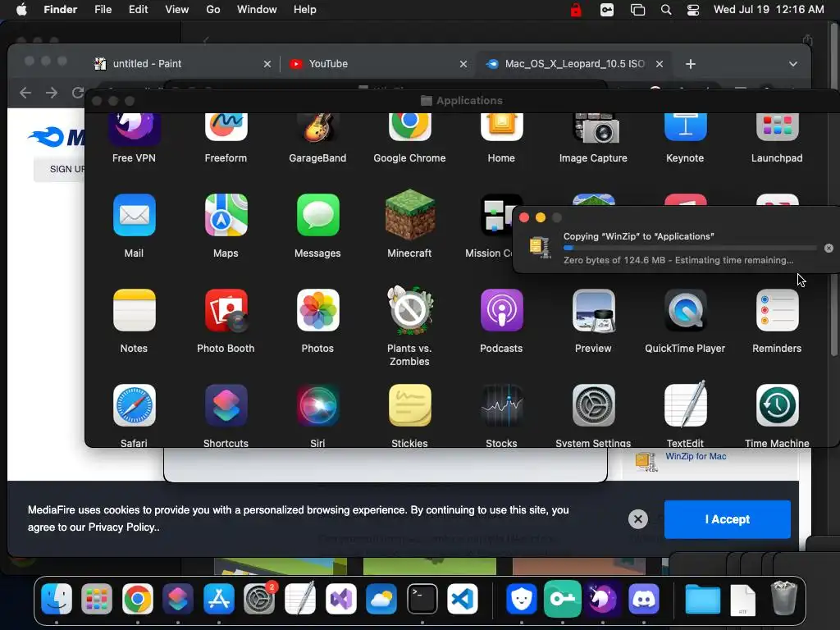Open the GarageBand app icon
This screenshot has height=630, width=840.
[317, 127]
